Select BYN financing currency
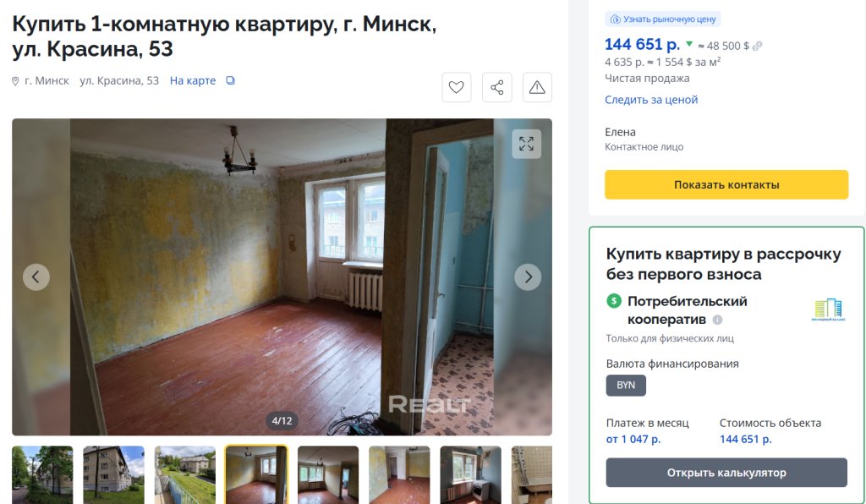Screen dimensions: 866x504 pyautogui.click(x=626, y=386)
